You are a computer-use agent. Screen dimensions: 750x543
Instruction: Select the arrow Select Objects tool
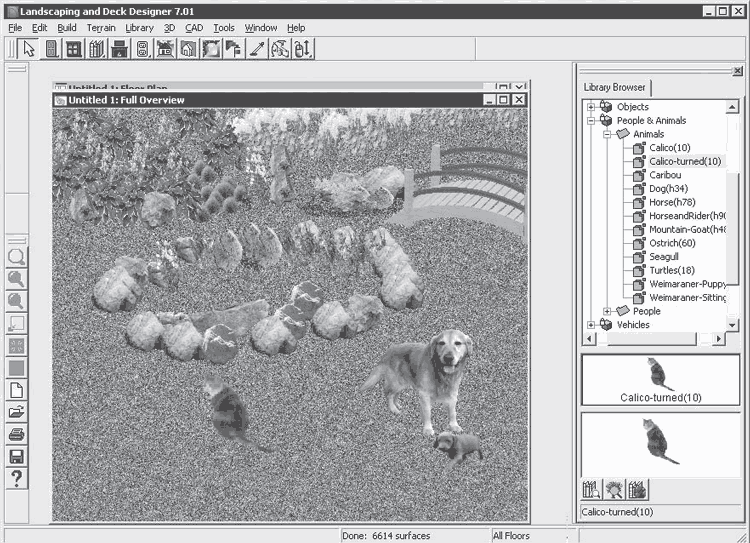[x=28, y=48]
